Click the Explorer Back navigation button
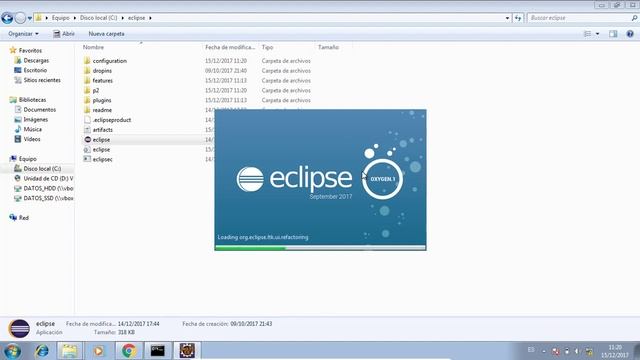Viewport: 640px width, 360px height. click(7, 18)
